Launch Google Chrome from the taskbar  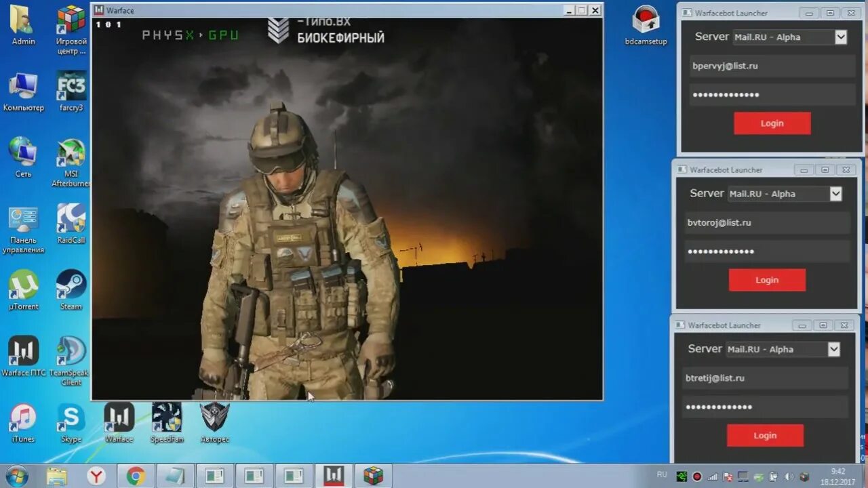click(x=135, y=476)
